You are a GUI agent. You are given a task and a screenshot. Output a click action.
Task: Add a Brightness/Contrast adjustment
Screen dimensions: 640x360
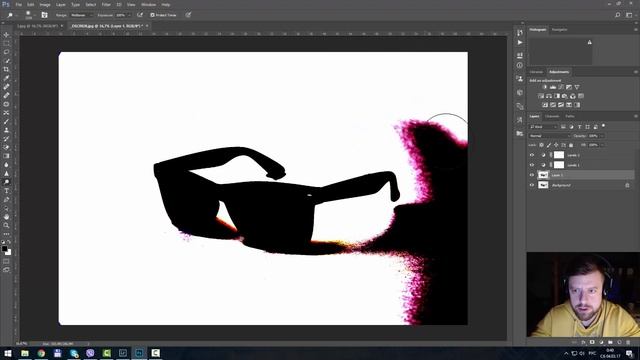click(544, 87)
